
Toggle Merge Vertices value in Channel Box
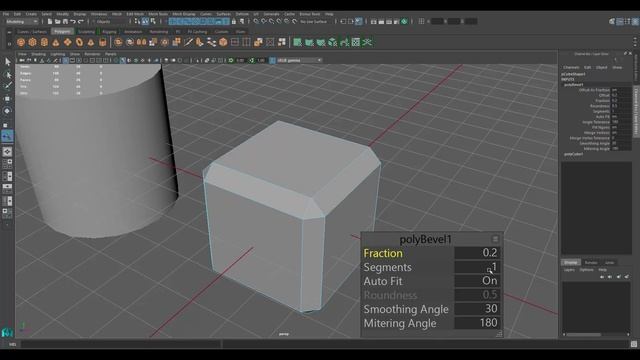pos(621,133)
